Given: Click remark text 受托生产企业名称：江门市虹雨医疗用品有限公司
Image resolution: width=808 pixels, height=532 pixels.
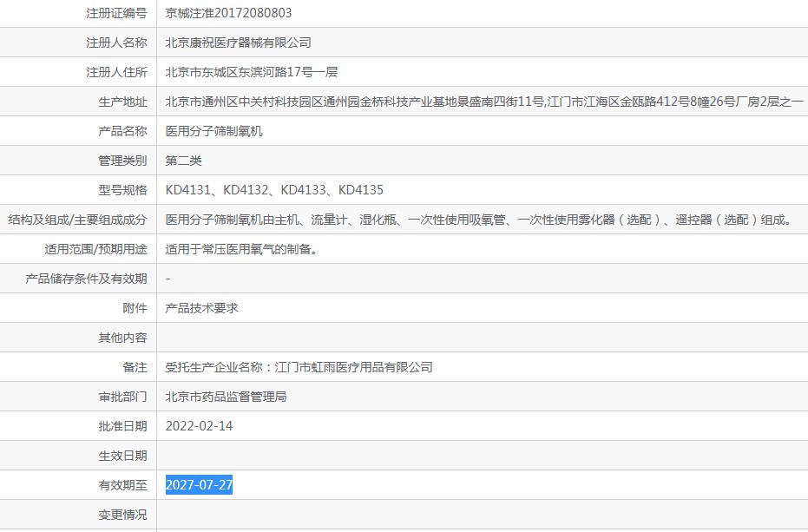Looking at the screenshot, I should 299,367.
